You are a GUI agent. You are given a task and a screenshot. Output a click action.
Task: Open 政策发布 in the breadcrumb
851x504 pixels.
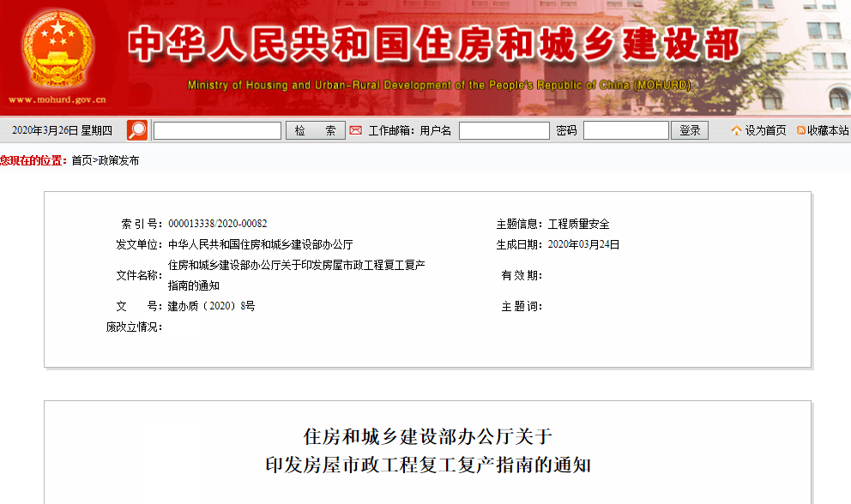pos(118,160)
